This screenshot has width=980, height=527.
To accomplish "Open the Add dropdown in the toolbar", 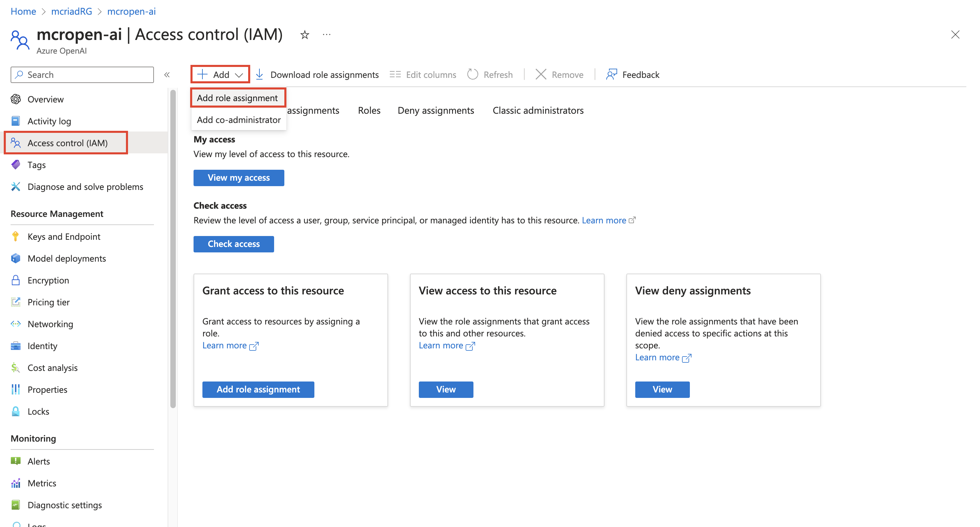I will point(220,74).
